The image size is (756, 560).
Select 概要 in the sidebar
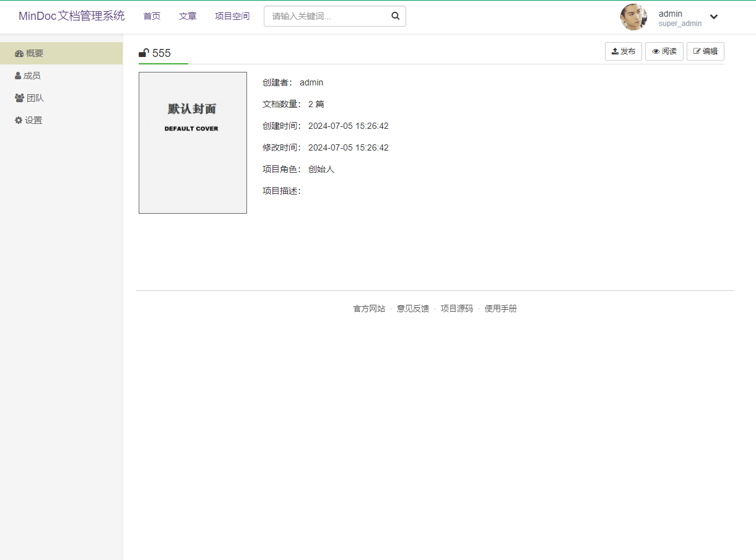[x=61, y=53]
